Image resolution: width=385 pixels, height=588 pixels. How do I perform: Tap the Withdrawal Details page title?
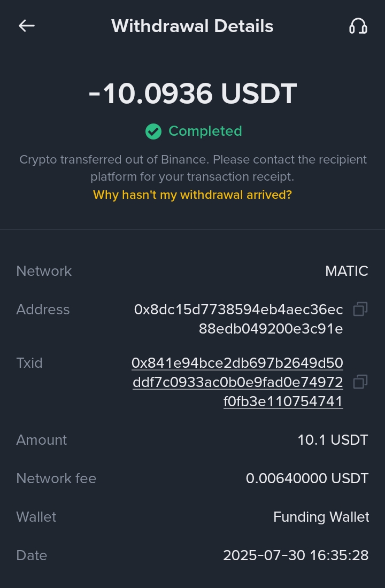192,26
